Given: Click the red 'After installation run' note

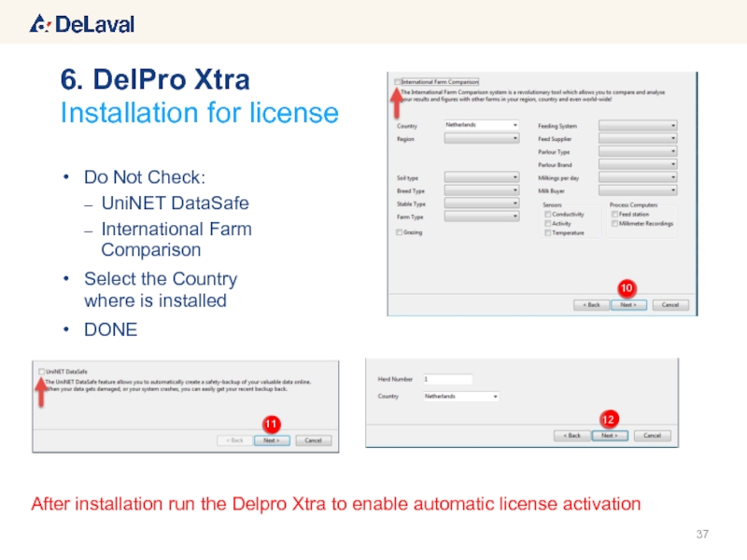Looking at the screenshot, I should pos(336,504).
